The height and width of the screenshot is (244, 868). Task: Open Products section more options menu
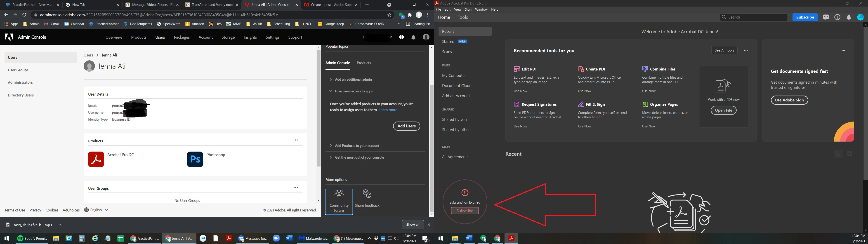point(295,140)
